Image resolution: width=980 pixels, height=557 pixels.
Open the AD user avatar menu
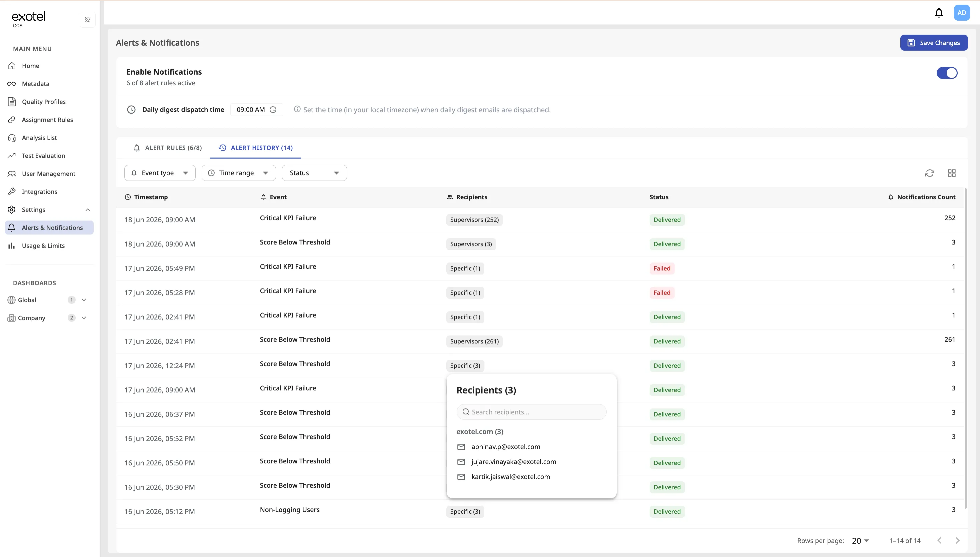[x=961, y=13]
